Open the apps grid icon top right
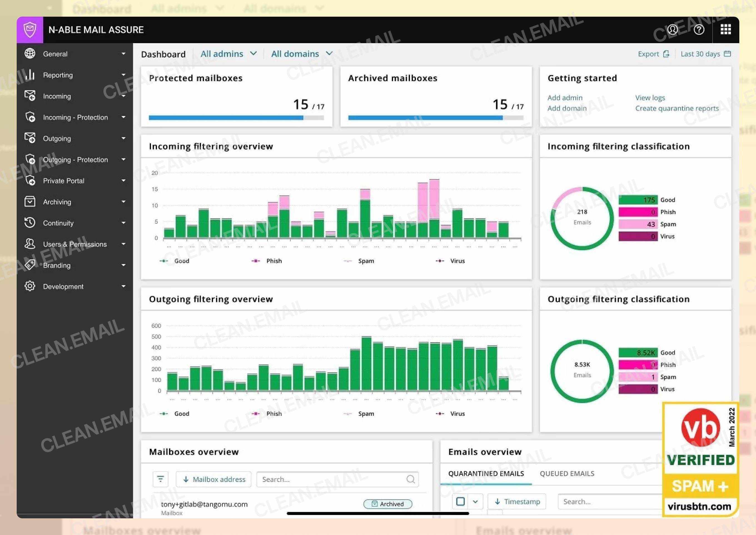 [x=725, y=30]
